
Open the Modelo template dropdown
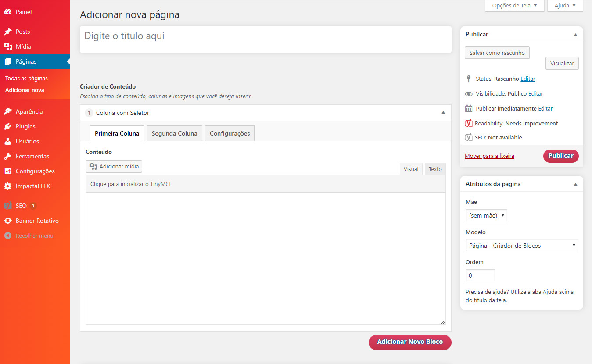(522, 246)
